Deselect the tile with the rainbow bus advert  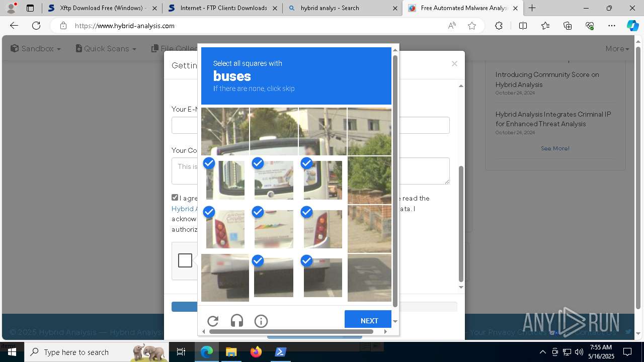click(274, 229)
